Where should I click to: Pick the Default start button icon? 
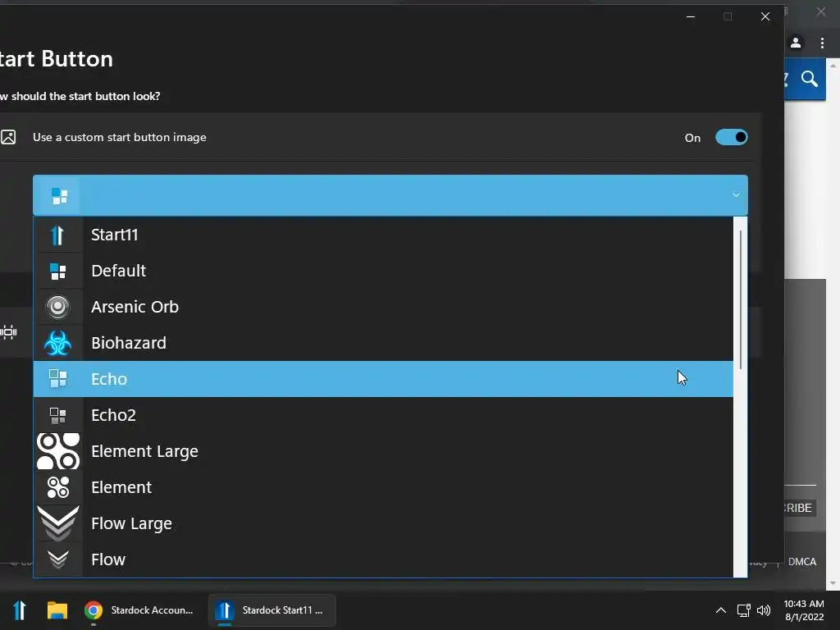click(x=58, y=271)
